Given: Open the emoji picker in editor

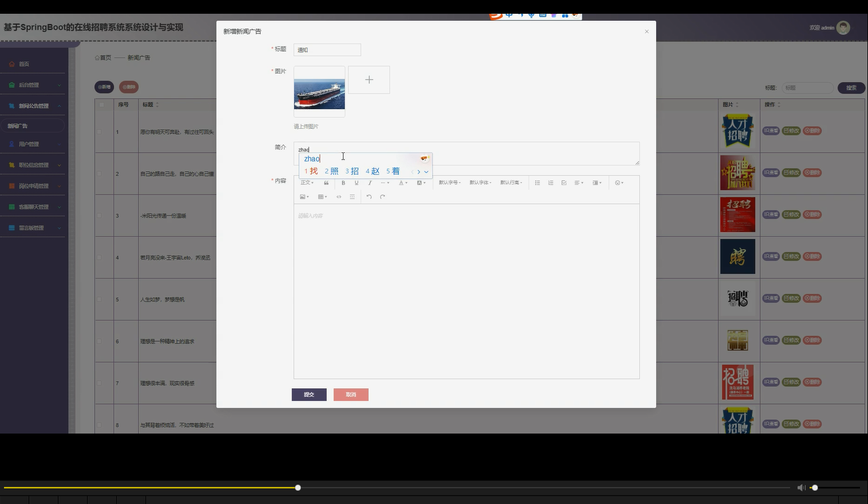Looking at the screenshot, I should (x=619, y=183).
